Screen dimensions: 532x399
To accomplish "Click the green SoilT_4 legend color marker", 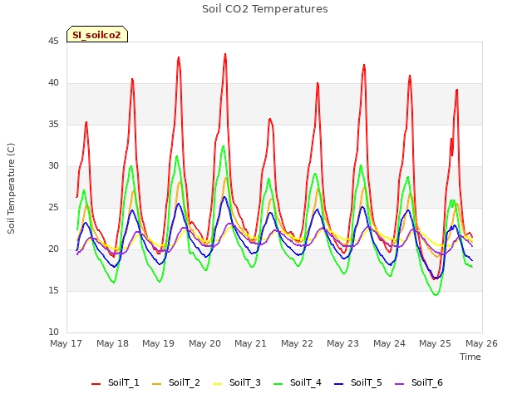I will (278, 384).
